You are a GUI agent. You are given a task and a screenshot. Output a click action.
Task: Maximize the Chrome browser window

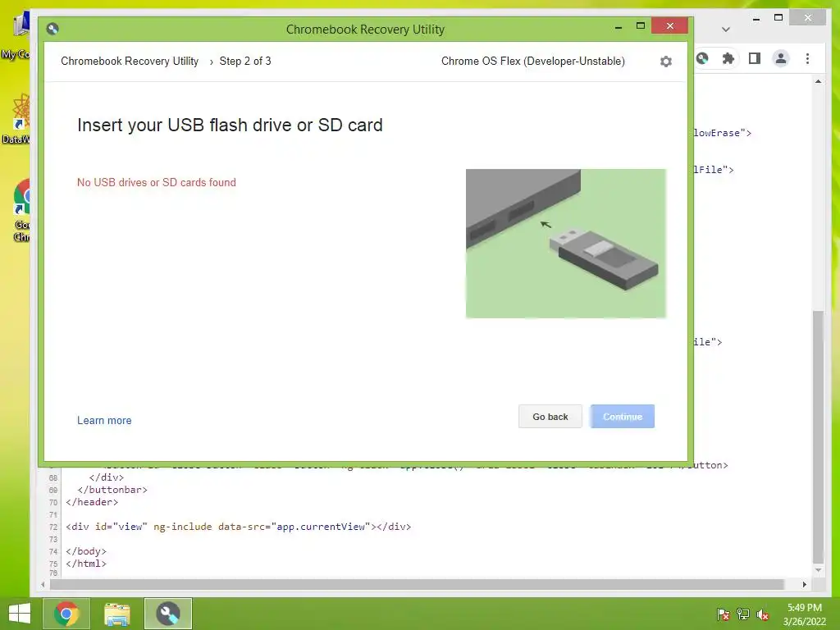[778, 18]
